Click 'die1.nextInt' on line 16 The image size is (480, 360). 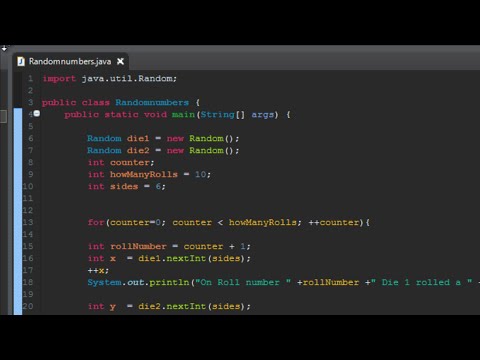pyautogui.click(x=172, y=258)
